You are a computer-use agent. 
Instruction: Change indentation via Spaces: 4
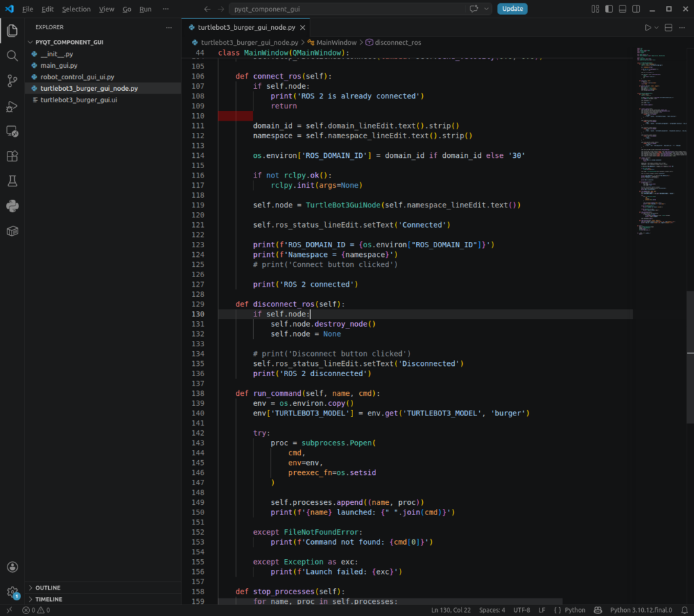click(x=492, y=611)
